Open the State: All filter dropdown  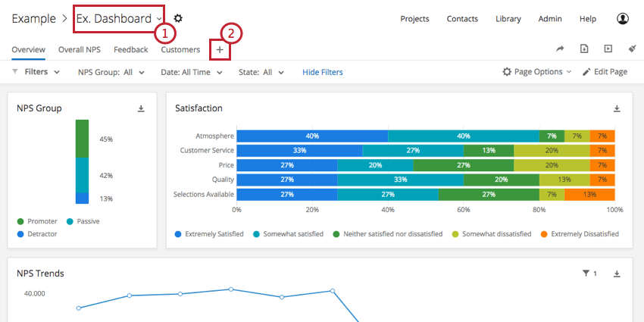pos(261,72)
